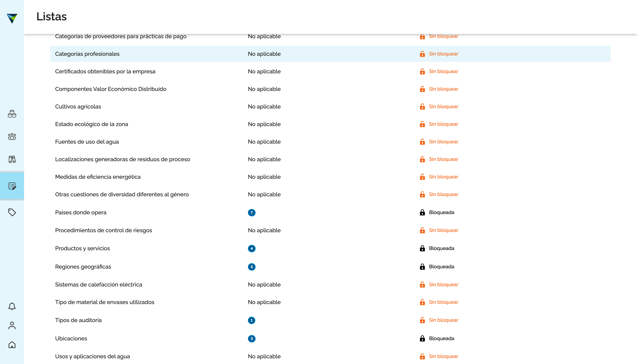Unlock the Ubicaciones list padlock
637x364 pixels.
pyautogui.click(x=422, y=339)
